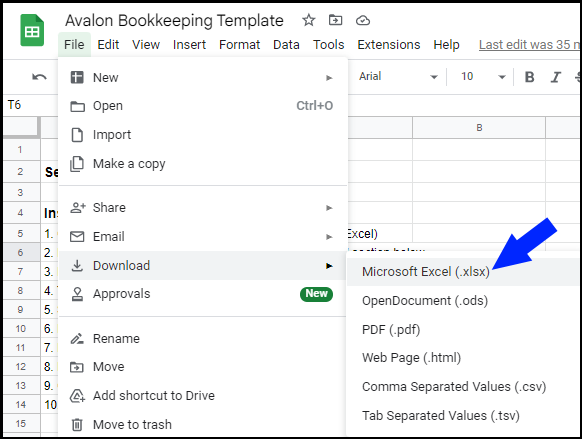The image size is (582, 439).
Task: Choose PDF (.pdf) download format
Action: pyautogui.click(x=463, y=330)
